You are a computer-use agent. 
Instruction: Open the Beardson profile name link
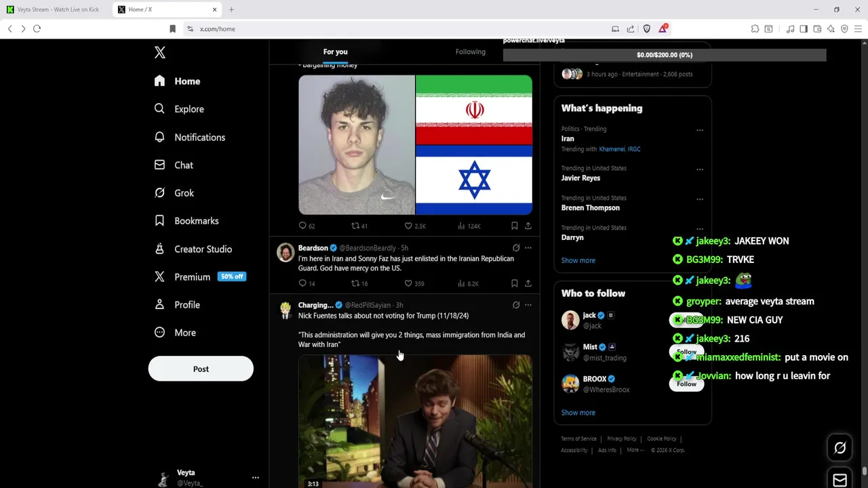313,248
